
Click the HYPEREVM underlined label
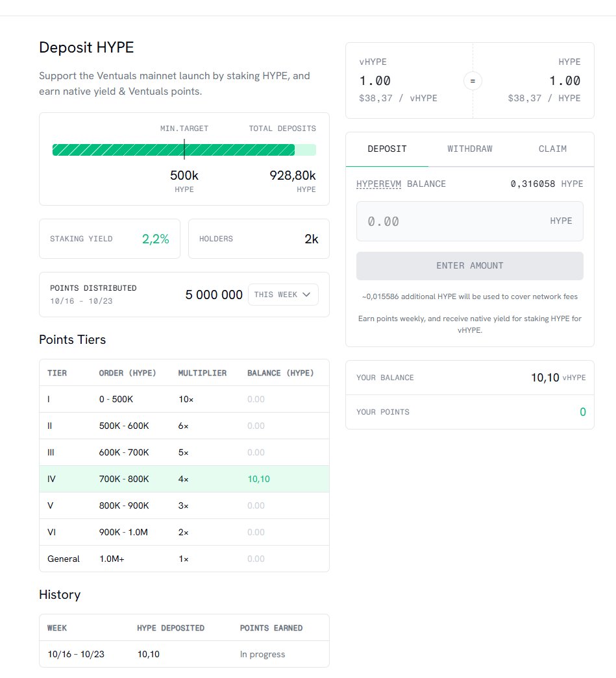[378, 184]
